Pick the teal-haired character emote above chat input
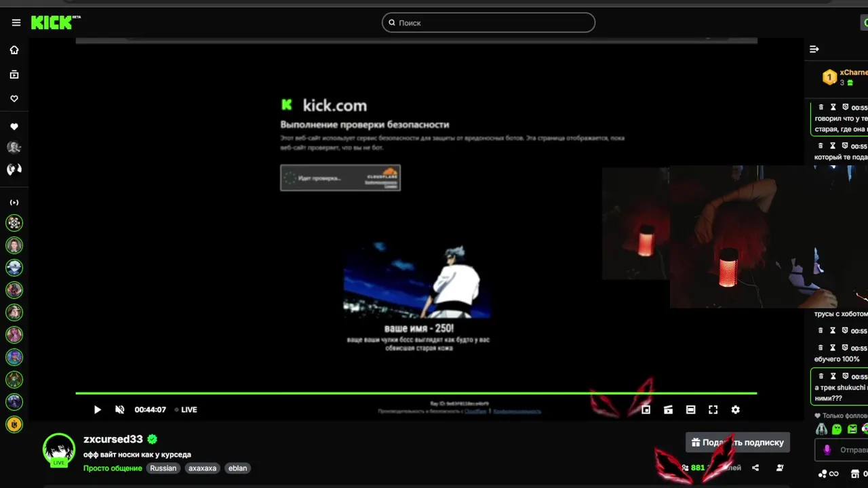 click(x=821, y=429)
